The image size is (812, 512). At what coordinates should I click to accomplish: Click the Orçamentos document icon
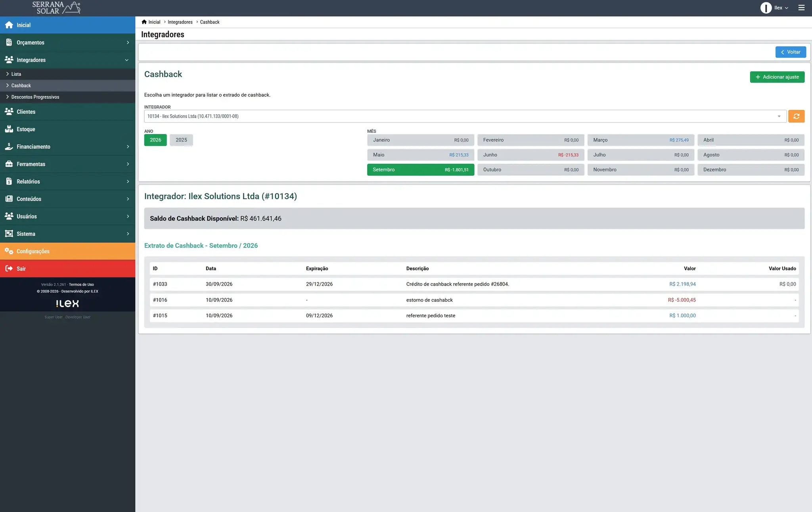[x=9, y=42]
